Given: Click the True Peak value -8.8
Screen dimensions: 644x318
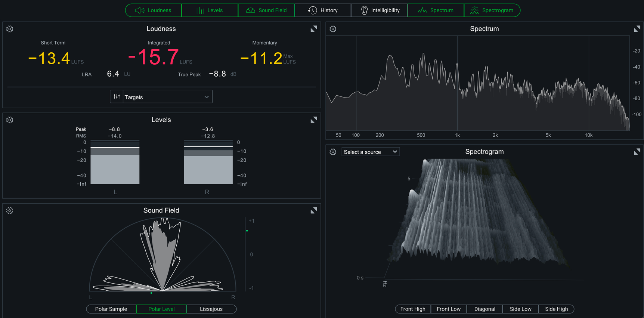Looking at the screenshot, I should tap(217, 74).
